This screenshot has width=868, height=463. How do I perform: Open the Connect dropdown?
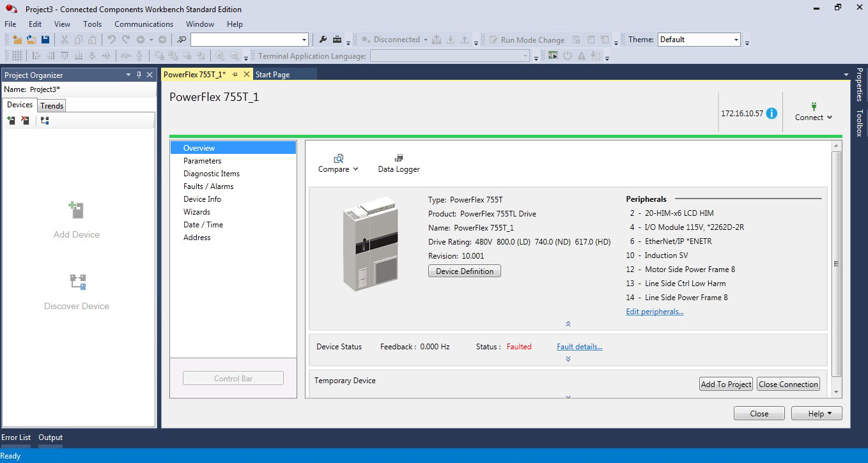click(x=814, y=112)
